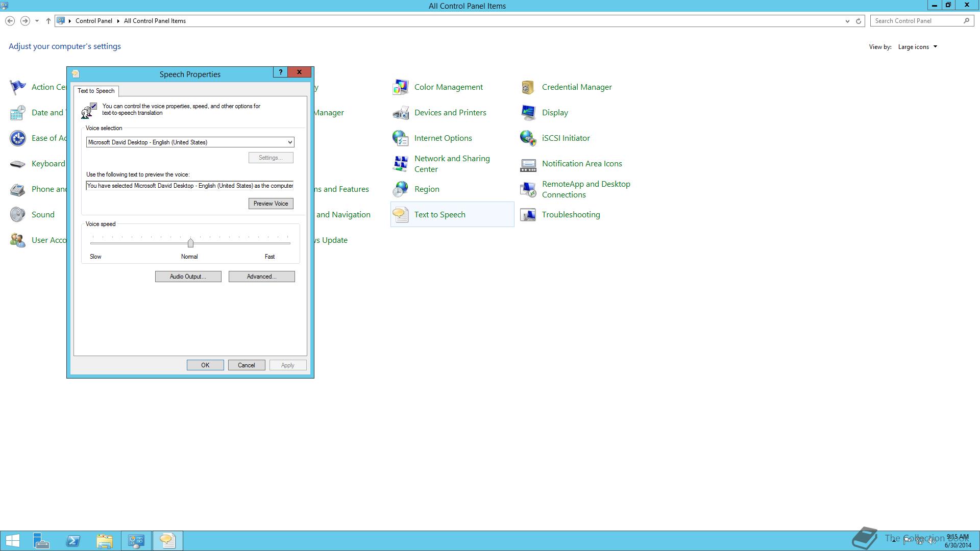Switch to the Speech Properties taskbar button

167,541
